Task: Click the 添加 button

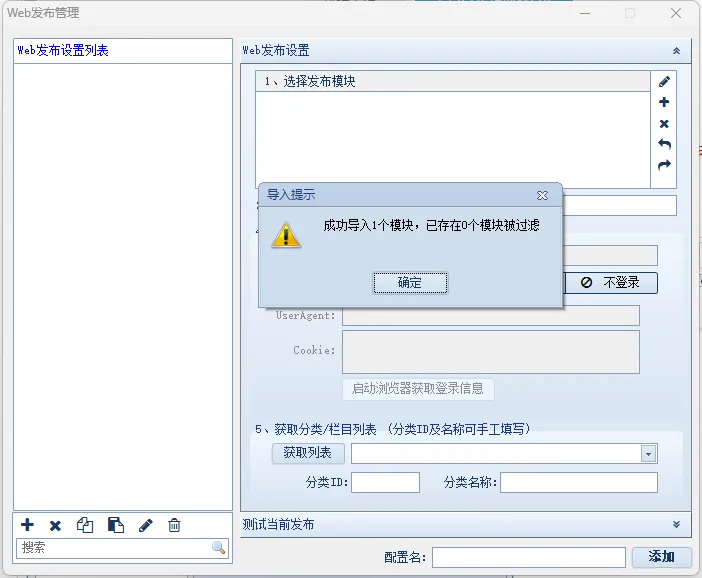Action: point(661,557)
